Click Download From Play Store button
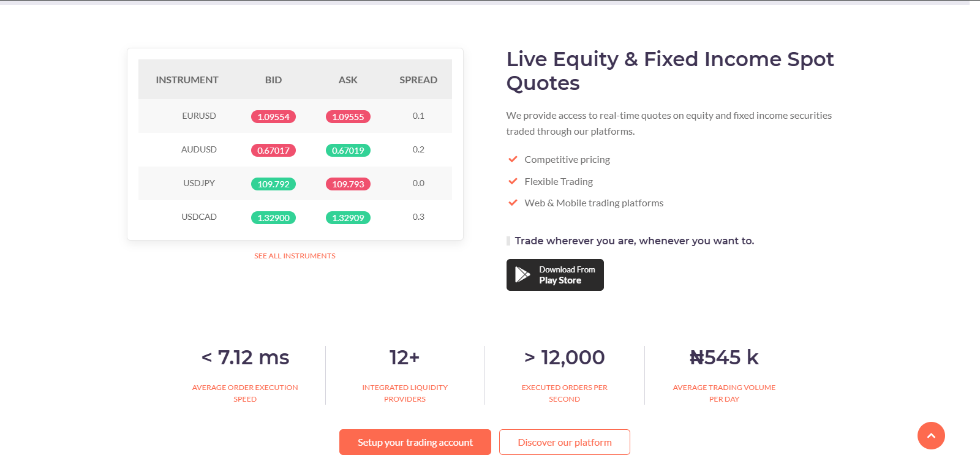 [555, 275]
